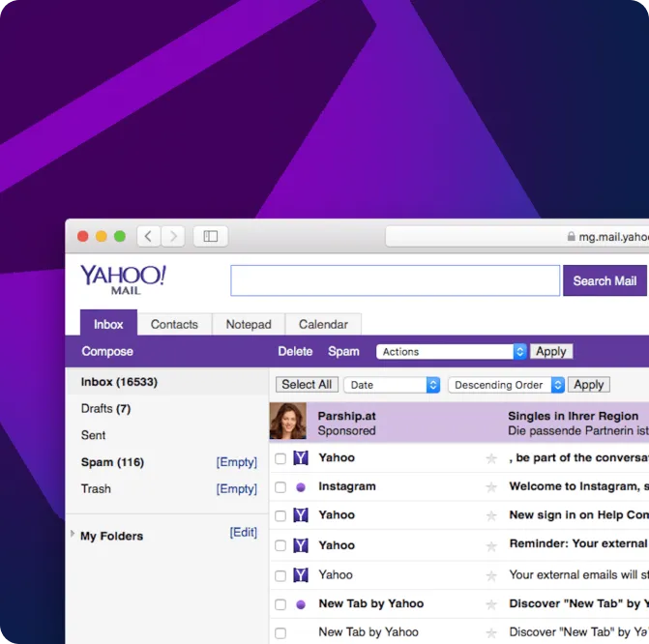Star the New Tab by Yahoo email
This screenshot has width=649, height=644.
coord(491,604)
